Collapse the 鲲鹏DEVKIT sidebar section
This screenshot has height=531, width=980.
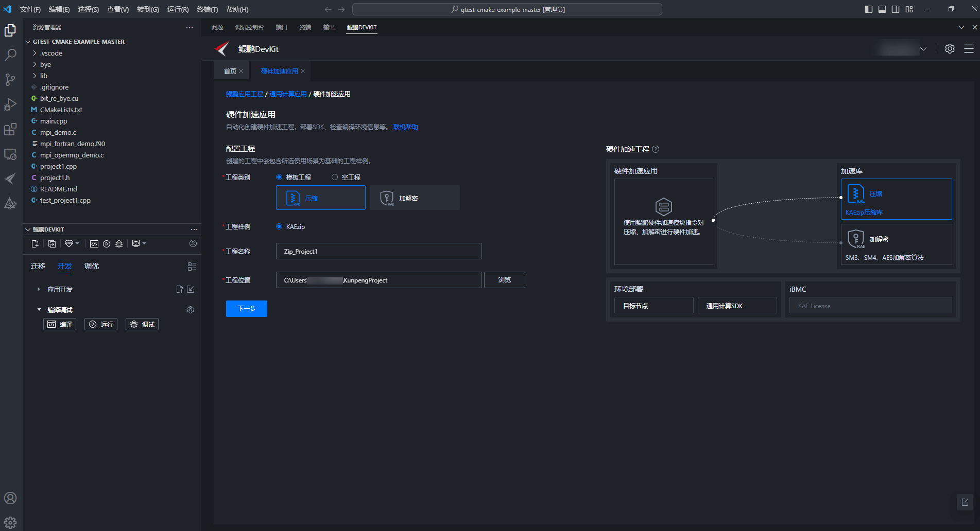point(28,229)
